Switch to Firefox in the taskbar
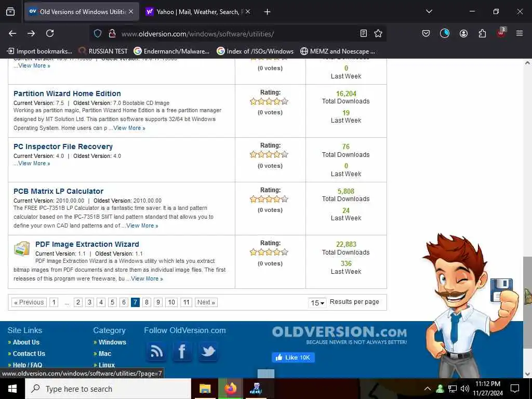Screen dimensions: 532x399 pyautogui.click(x=231, y=389)
